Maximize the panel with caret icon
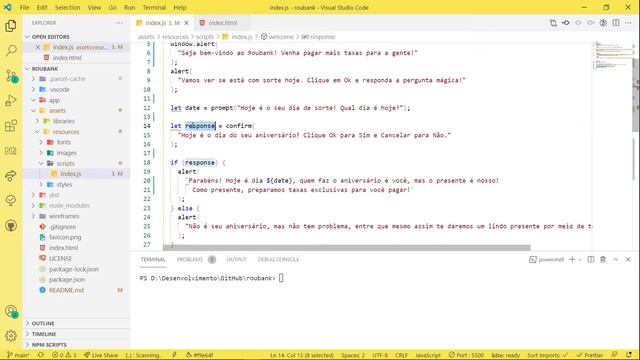 click(616, 260)
